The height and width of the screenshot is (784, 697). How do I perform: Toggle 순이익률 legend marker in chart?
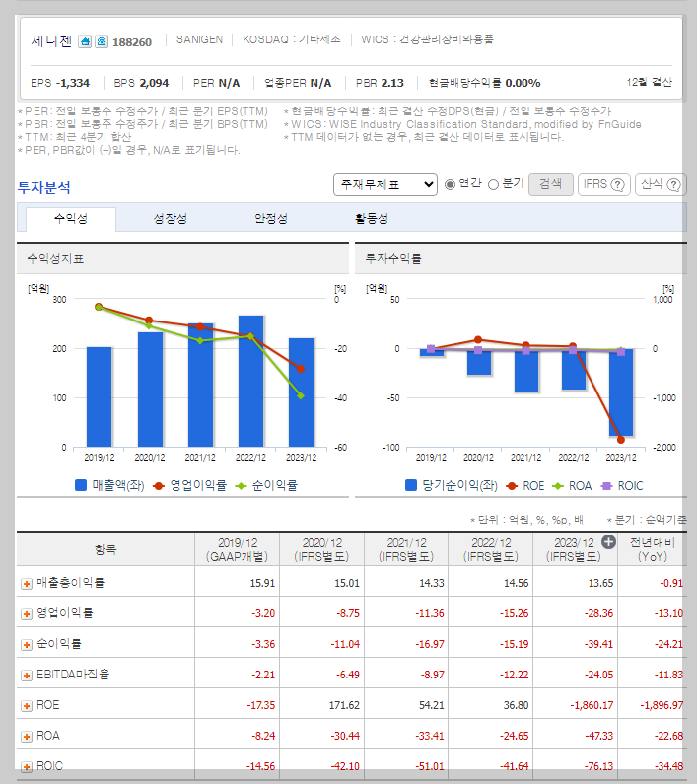point(241,485)
